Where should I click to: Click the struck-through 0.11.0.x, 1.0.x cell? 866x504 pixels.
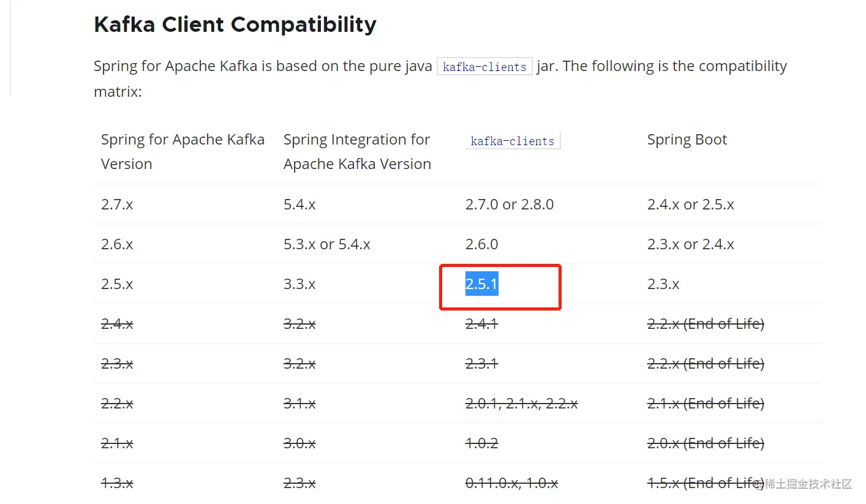pyautogui.click(x=511, y=483)
